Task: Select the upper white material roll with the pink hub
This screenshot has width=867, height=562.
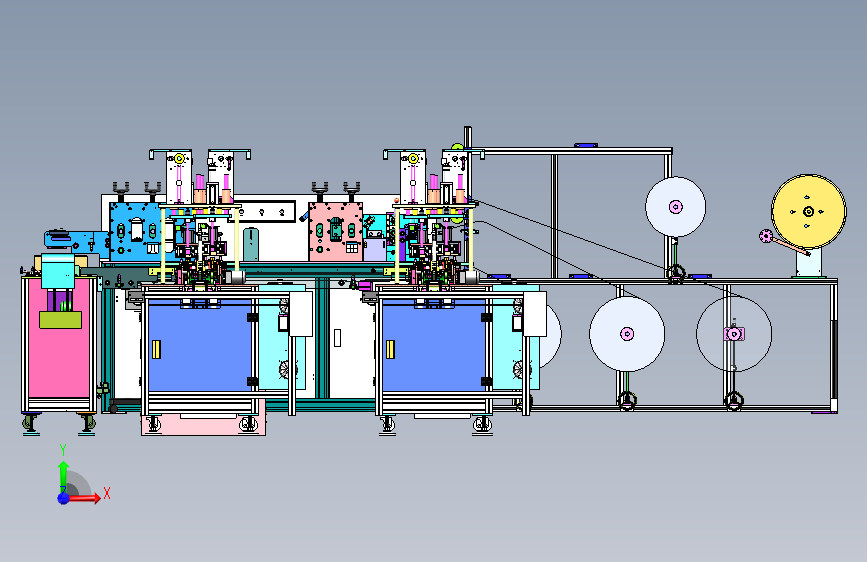Action: coord(675,207)
